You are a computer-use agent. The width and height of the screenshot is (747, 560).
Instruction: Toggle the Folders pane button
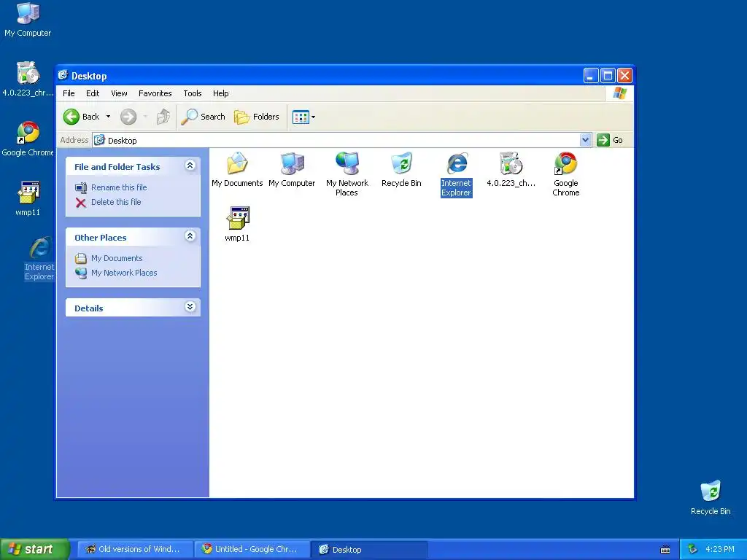256,117
